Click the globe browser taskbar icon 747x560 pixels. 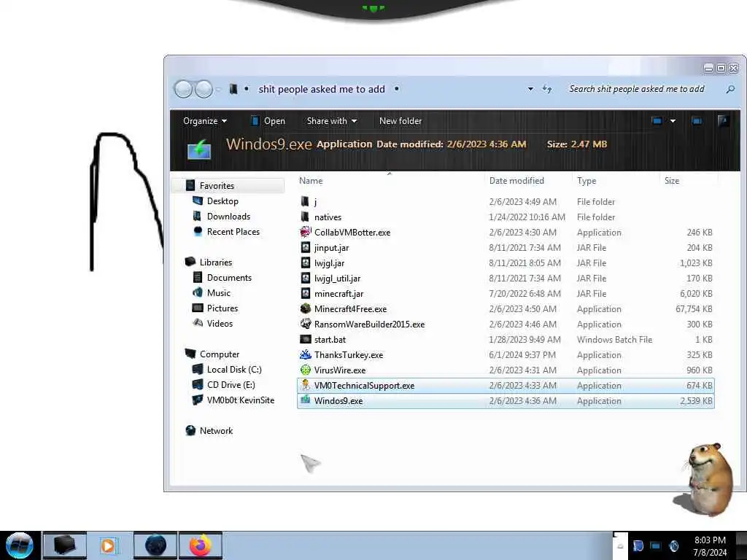click(x=155, y=545)
